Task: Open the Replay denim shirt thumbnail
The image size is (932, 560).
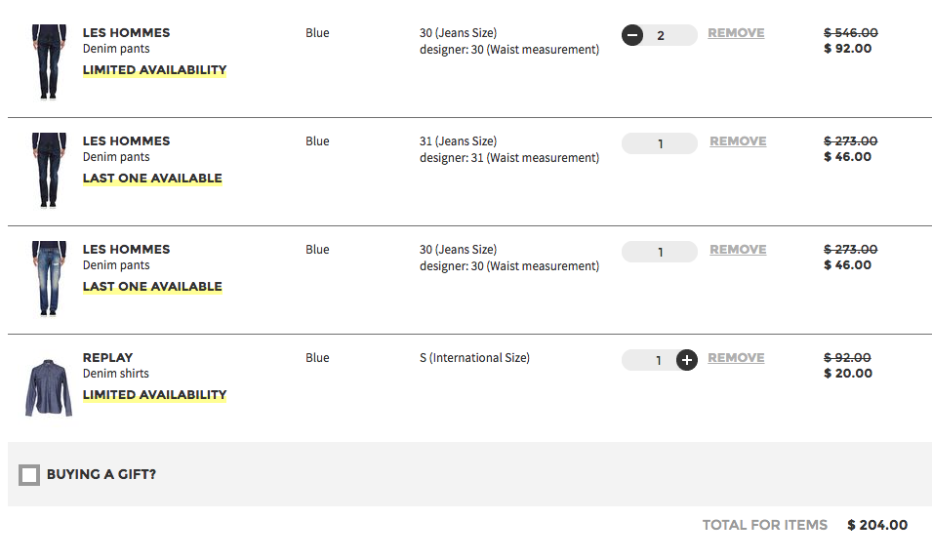Action: click(x=48, y=387)
